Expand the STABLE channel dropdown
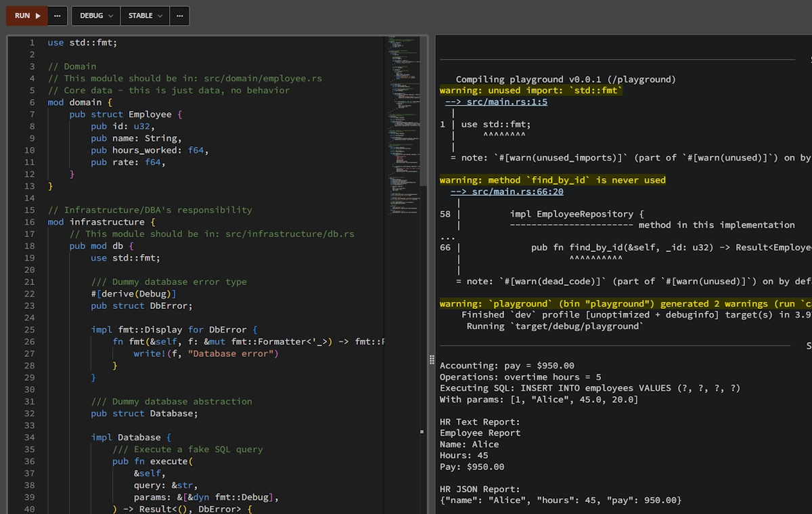The image size is (812, 514). [x=145, y=16]
